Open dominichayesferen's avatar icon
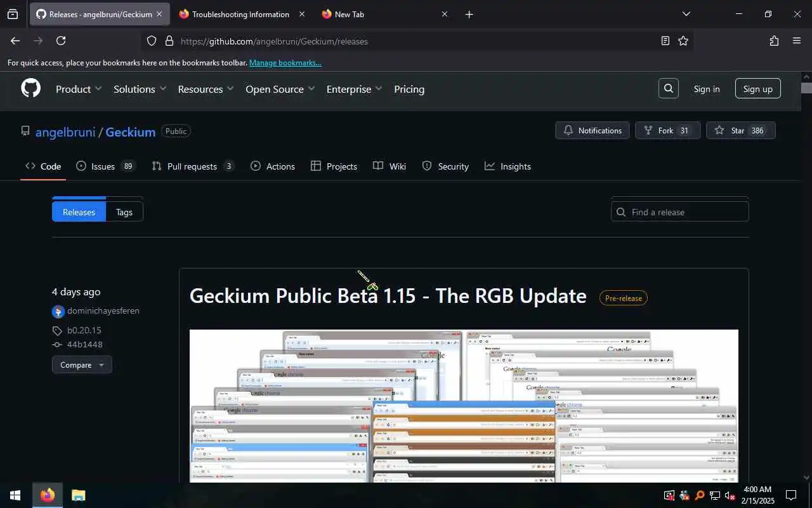The height and width of the screenshot is (508, 812). [x=58, y=311]
